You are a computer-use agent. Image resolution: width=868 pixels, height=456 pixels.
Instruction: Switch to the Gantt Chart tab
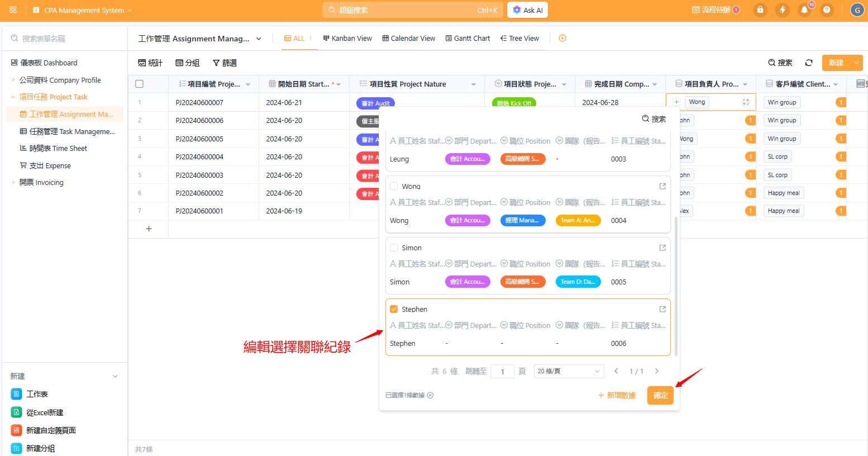[x=468, y=39]
